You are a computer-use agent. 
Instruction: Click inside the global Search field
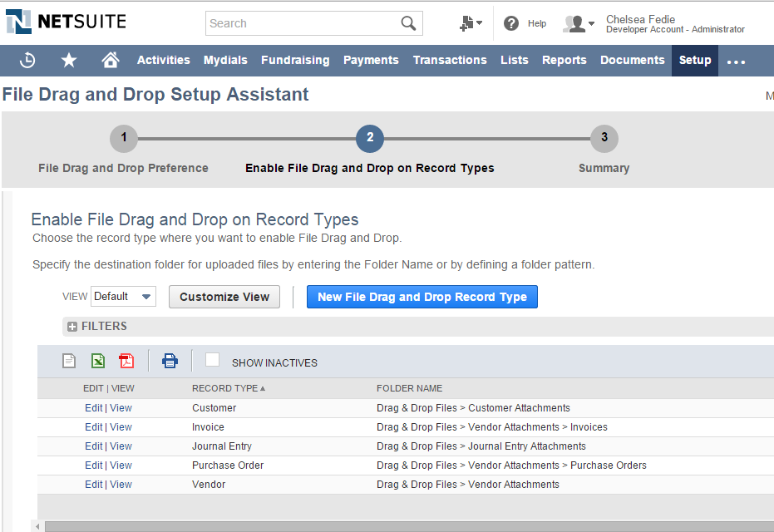(308, 22)
